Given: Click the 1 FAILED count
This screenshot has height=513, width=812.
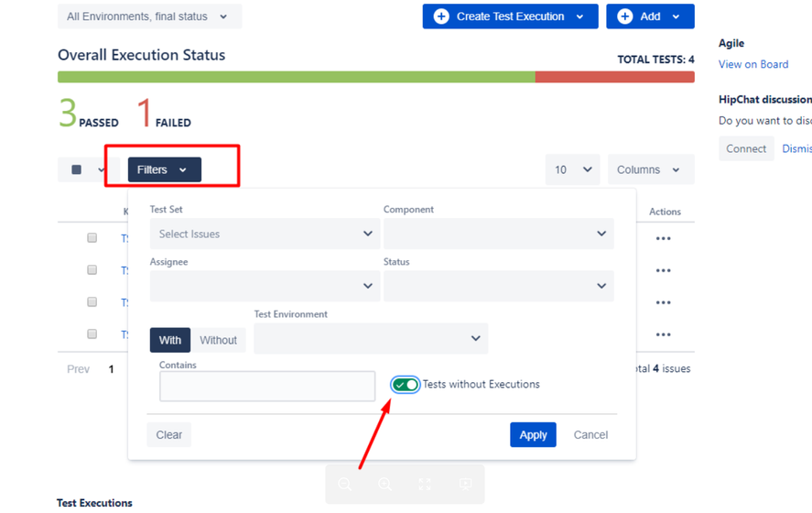Looking at the screenshot, I should (x=164, y=113).
